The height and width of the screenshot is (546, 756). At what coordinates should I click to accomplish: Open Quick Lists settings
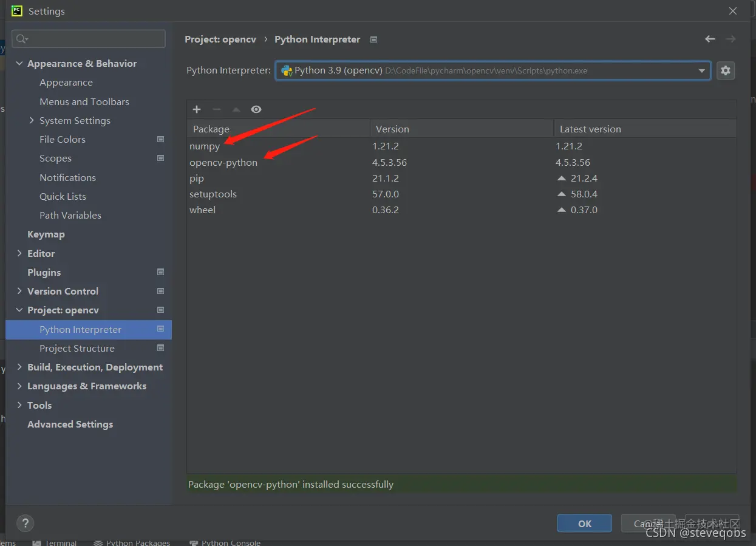(63, 196)
